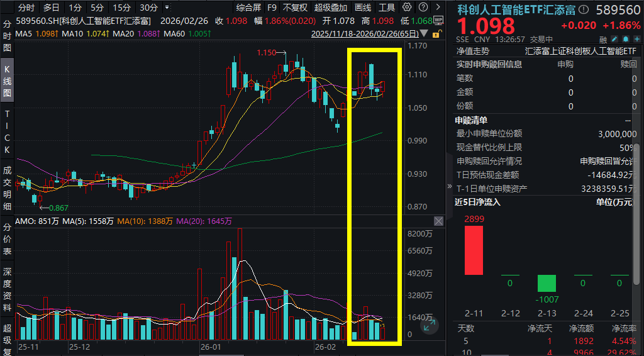Open the more time periods dropdown after 30分

tap(166, 8)
